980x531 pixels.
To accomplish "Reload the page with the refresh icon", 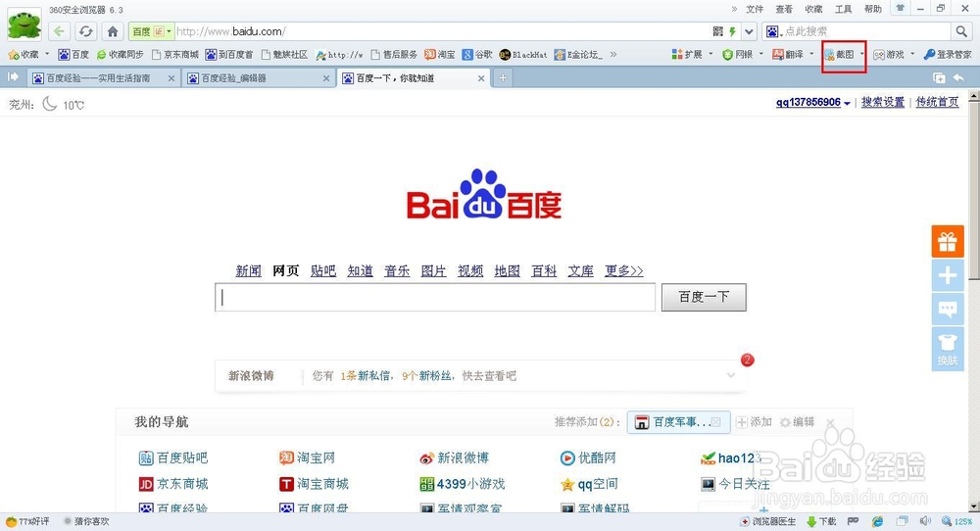I will pyautogui.click(x=85, y=31).
